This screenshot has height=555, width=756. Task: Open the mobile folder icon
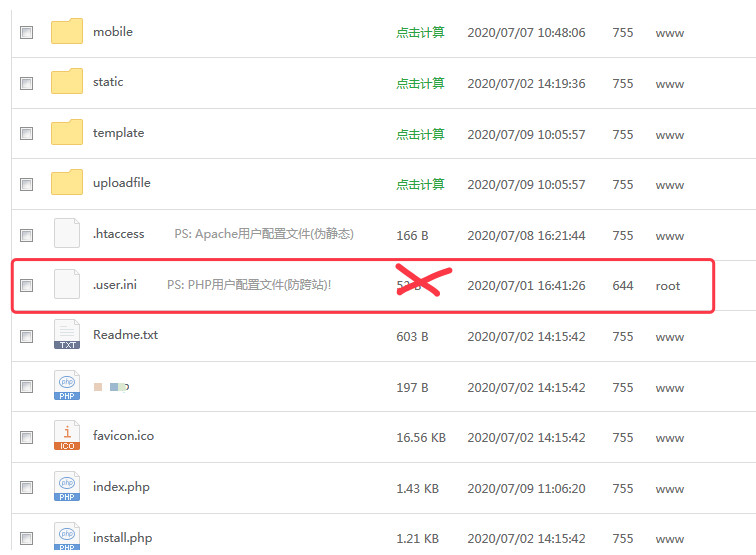click(x=67, y=32)
